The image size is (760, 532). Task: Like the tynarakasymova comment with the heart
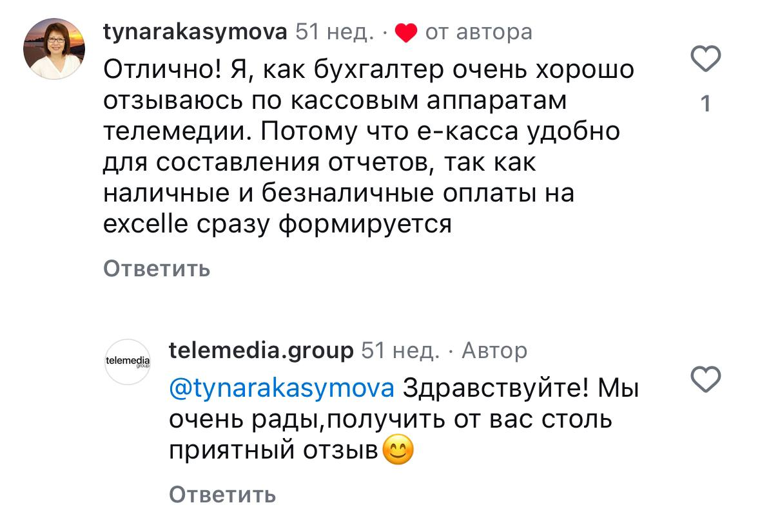point(705,60)
